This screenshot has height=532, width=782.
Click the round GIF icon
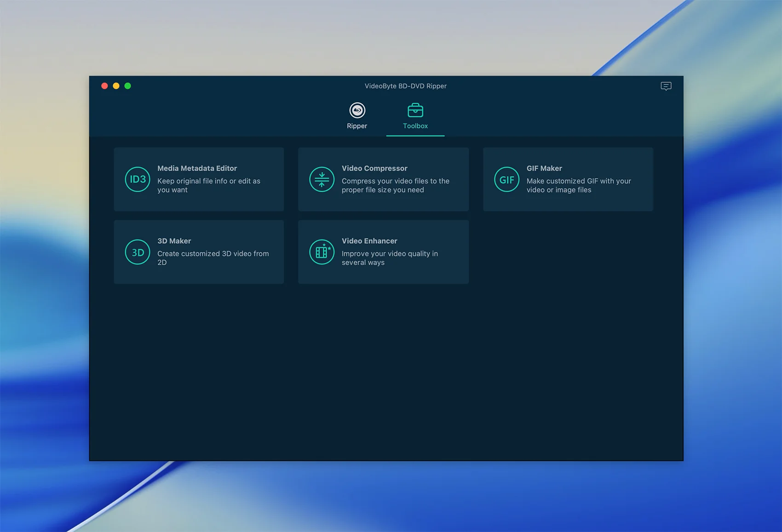[506, 179]
